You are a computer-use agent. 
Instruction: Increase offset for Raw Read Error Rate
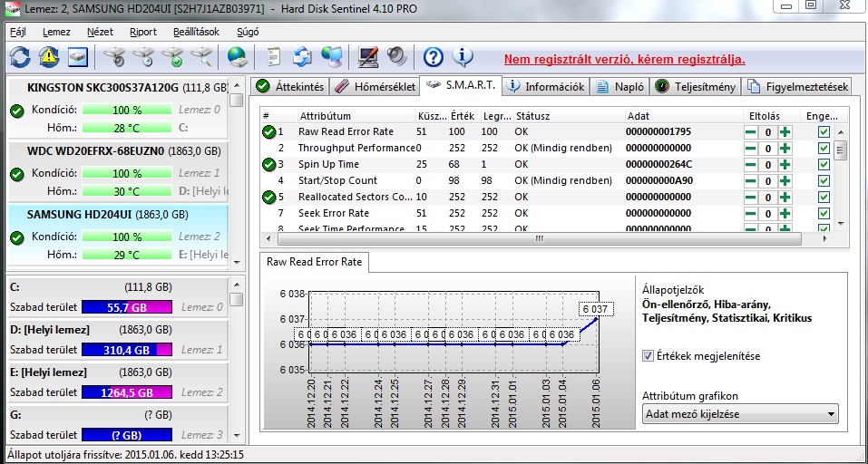(785, 132)
